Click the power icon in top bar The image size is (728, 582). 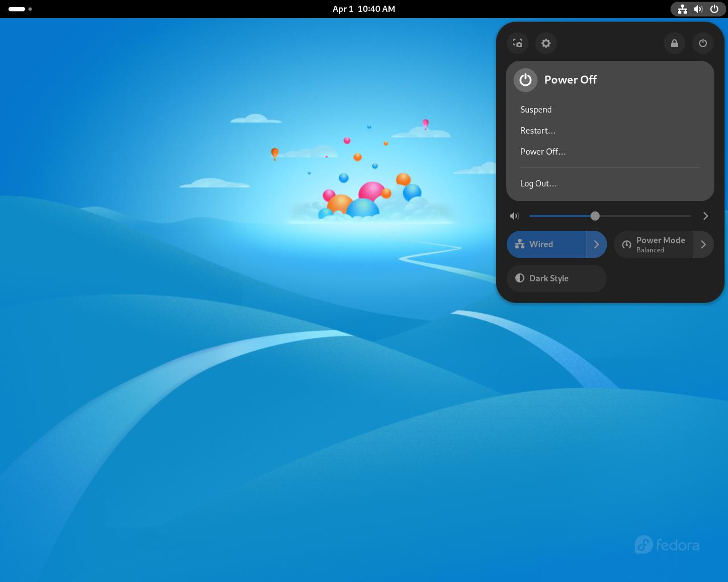714,9
